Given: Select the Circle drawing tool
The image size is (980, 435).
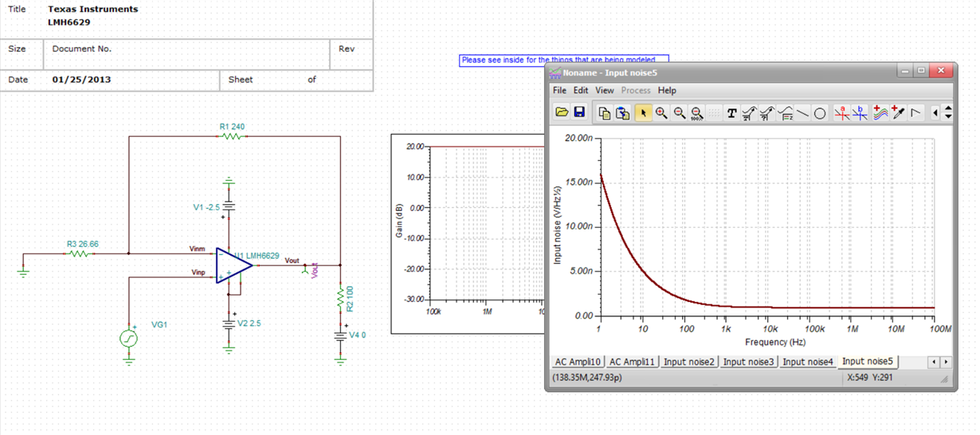Looking at the screenshot, I should (x=820, y=113).
